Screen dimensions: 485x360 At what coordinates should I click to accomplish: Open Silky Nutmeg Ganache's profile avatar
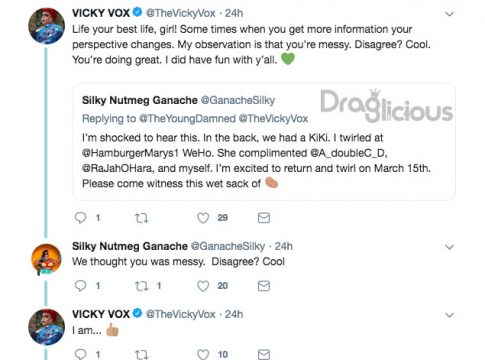point(46,259)
